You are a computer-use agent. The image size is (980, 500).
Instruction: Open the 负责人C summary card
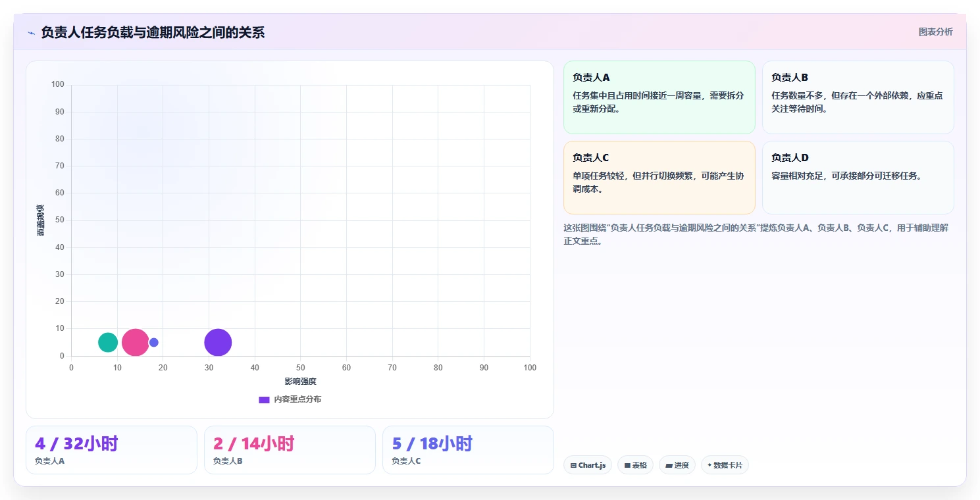point(659,178)
